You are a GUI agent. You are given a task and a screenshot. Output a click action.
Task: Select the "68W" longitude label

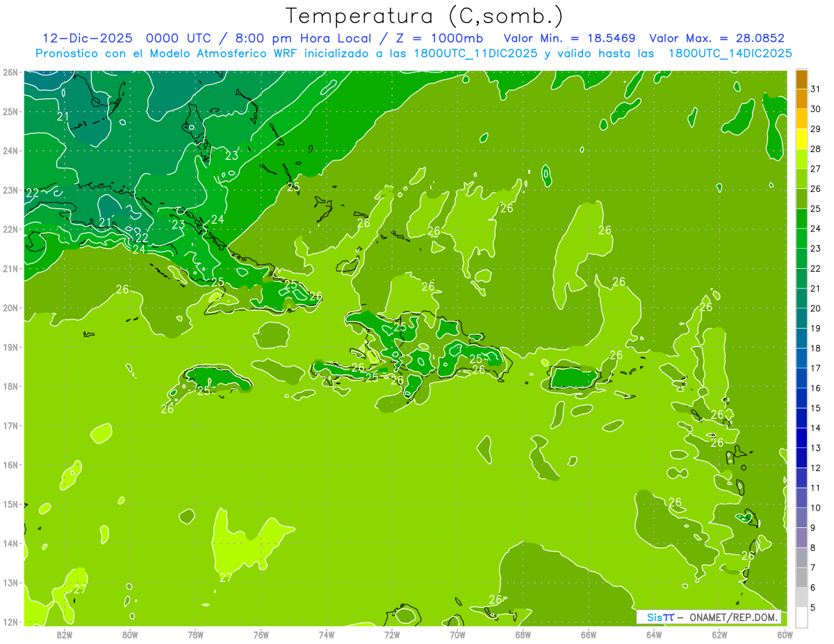[x=523, y=634]
